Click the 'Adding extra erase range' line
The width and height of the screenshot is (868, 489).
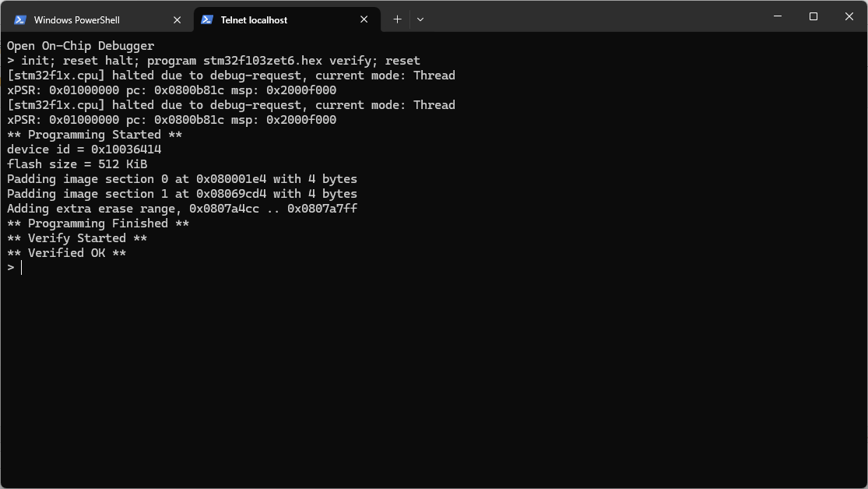click(x=182, y=209)
